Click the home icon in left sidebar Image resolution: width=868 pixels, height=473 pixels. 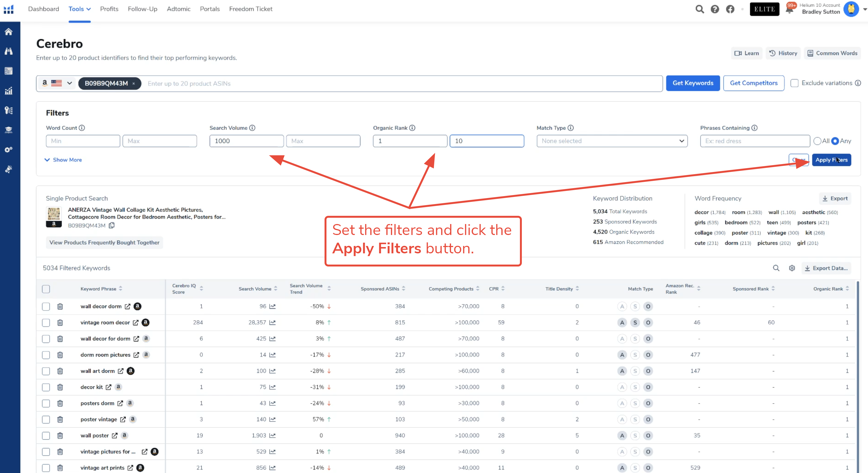coord(9,32)
